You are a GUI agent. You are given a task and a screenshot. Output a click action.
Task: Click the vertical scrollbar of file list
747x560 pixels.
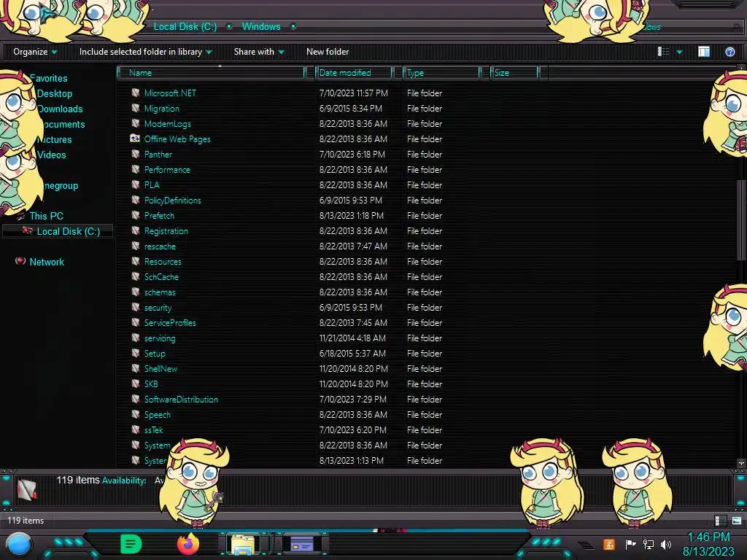[x=741, y=220]
